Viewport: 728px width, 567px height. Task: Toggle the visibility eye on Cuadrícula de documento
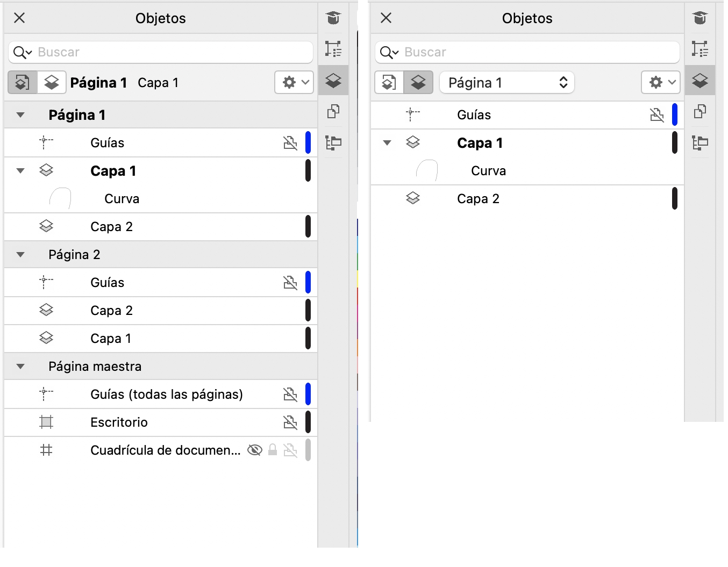click(254, 450)
